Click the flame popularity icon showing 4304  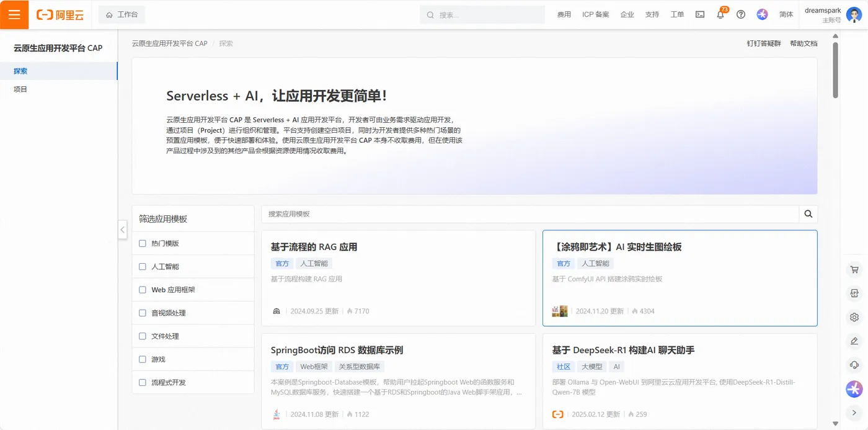(635, 311)
